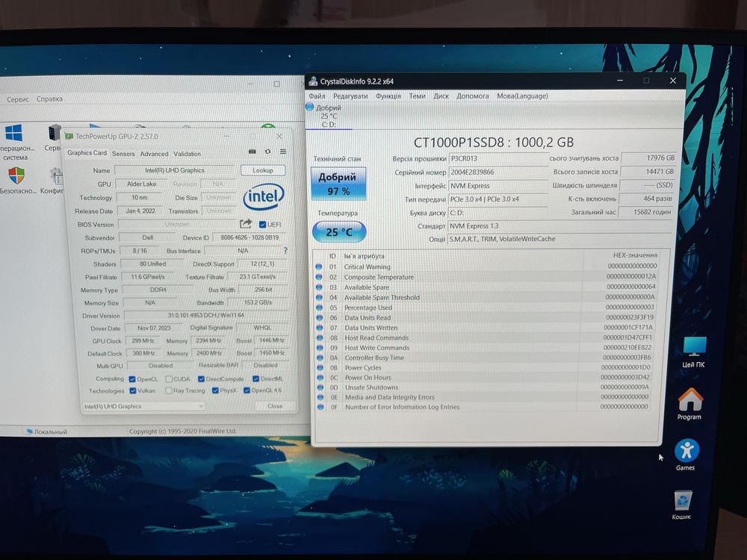Toggle the UEFI checkbox
This screenshot has height=560, width=747.
(x=262, y=224)
